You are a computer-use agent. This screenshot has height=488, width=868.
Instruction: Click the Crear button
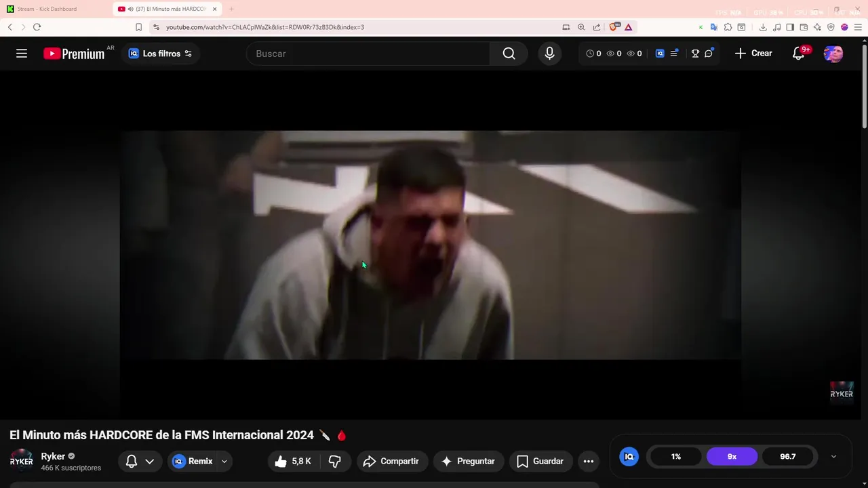[753, 54]
